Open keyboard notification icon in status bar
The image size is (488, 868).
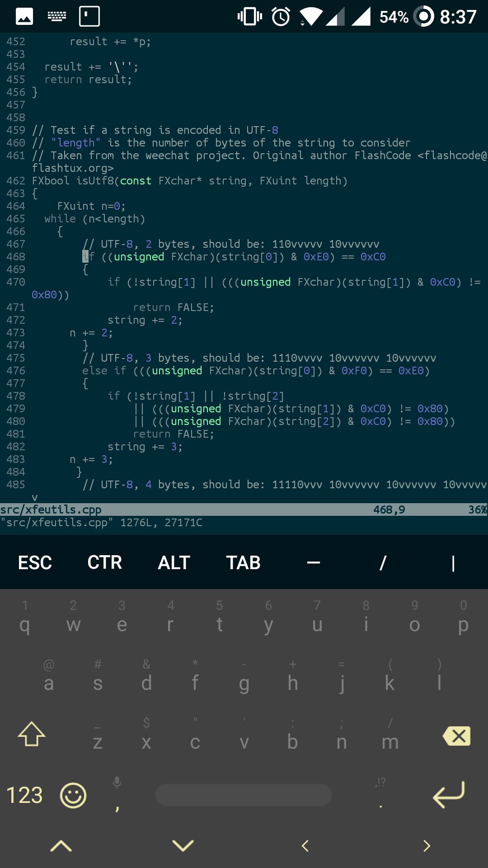pos(57,17)
